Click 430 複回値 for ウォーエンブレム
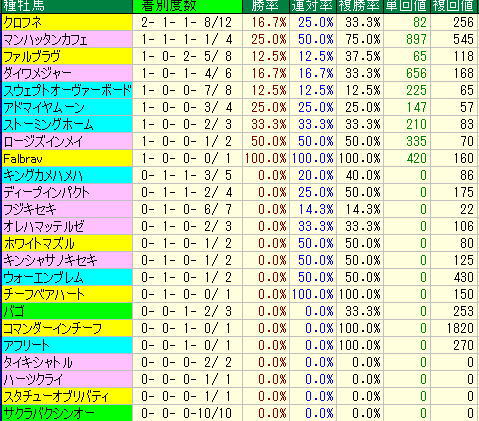479x421 pixels. tap(463, 277)
